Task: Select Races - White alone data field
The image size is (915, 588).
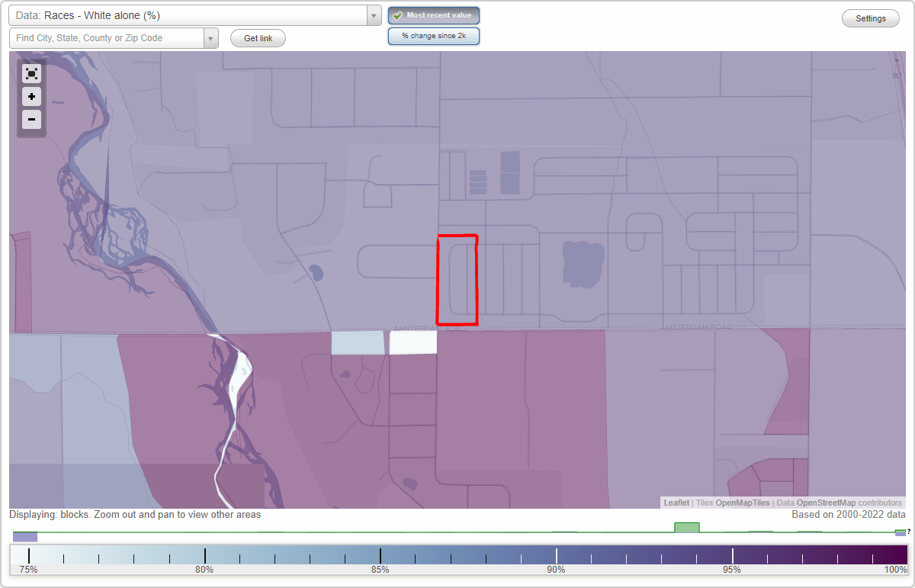Action: coord(188,15)
